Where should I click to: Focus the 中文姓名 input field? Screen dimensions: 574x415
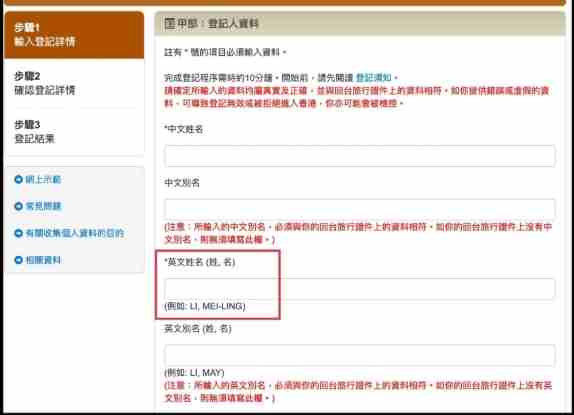coord(359,156)
